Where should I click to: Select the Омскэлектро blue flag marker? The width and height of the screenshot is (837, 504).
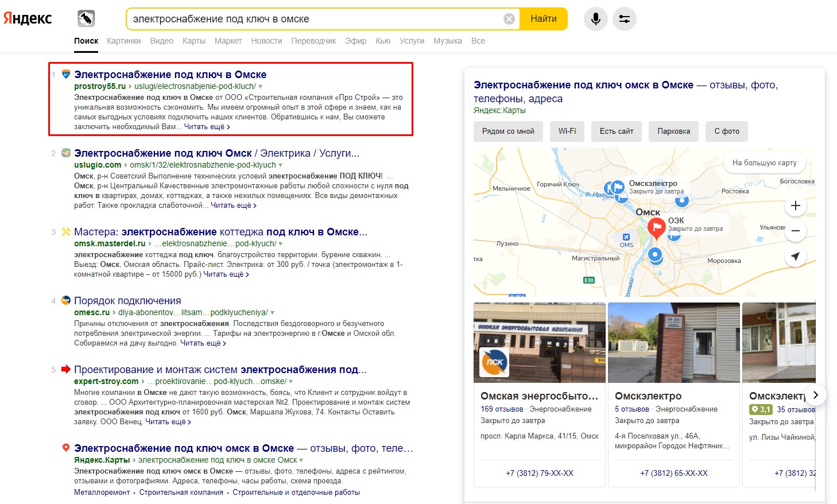point(617,187)
